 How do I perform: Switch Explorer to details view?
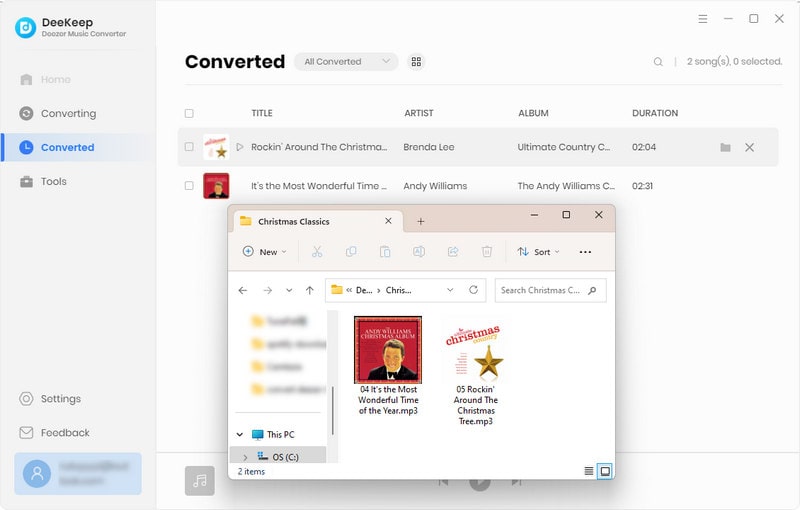pos(588,471)
